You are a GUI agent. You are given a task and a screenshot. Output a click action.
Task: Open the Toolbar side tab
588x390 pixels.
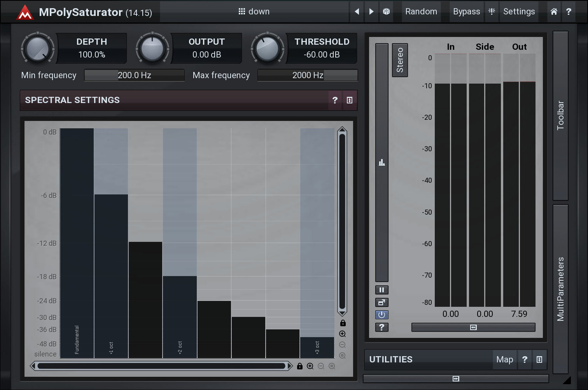560,115
